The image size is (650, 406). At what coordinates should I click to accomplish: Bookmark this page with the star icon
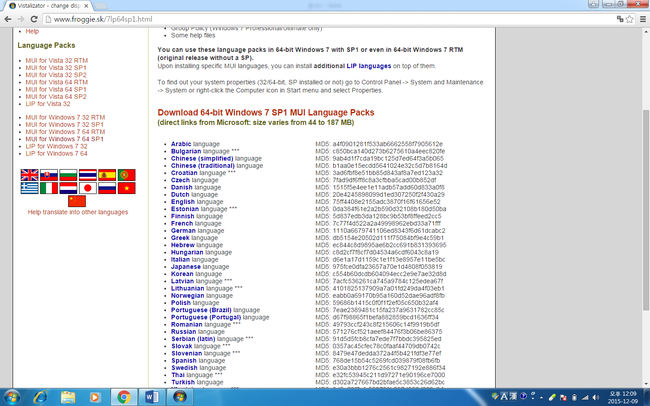pos(630,19)
